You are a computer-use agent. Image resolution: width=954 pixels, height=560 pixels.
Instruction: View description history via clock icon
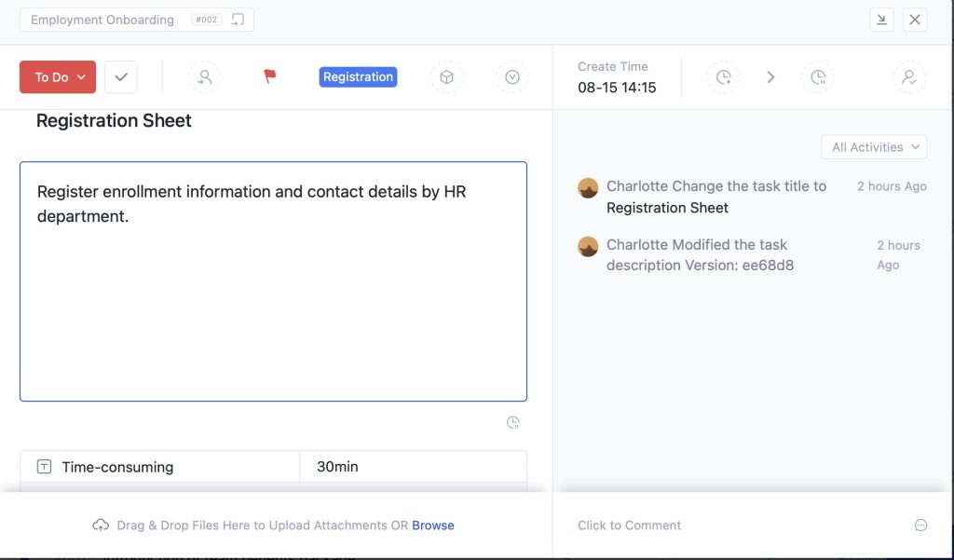[x=512, y=422]
